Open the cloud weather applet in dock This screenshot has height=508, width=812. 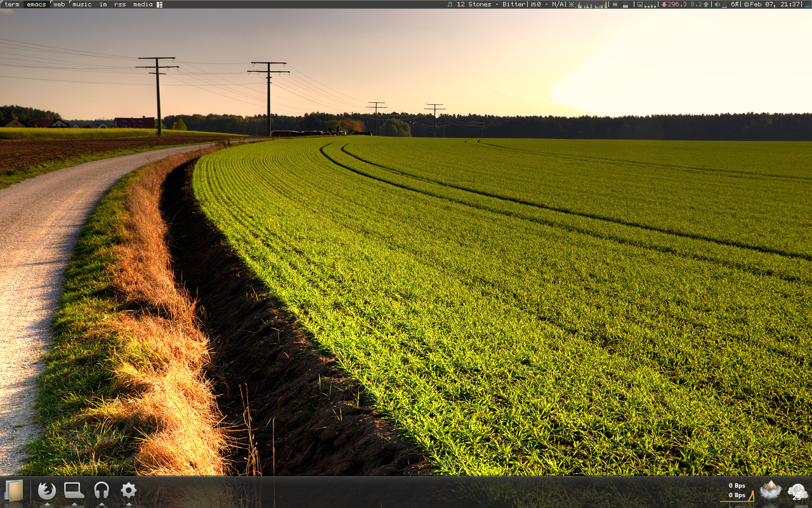[797, 491]
